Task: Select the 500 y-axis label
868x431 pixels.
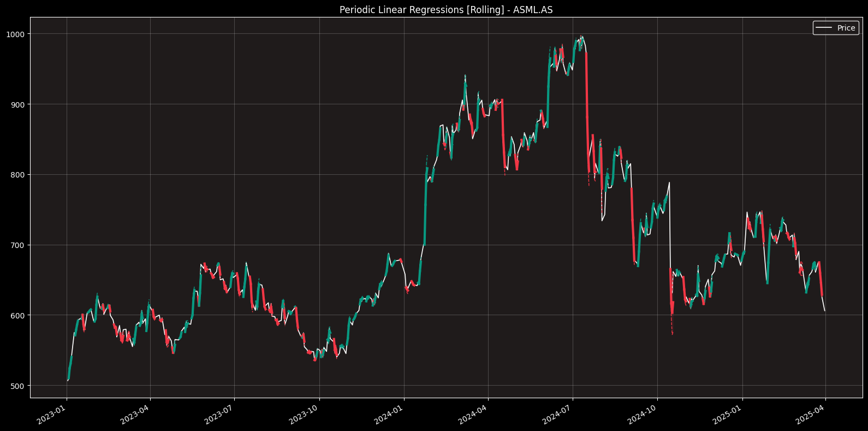Action: [17, 386]
